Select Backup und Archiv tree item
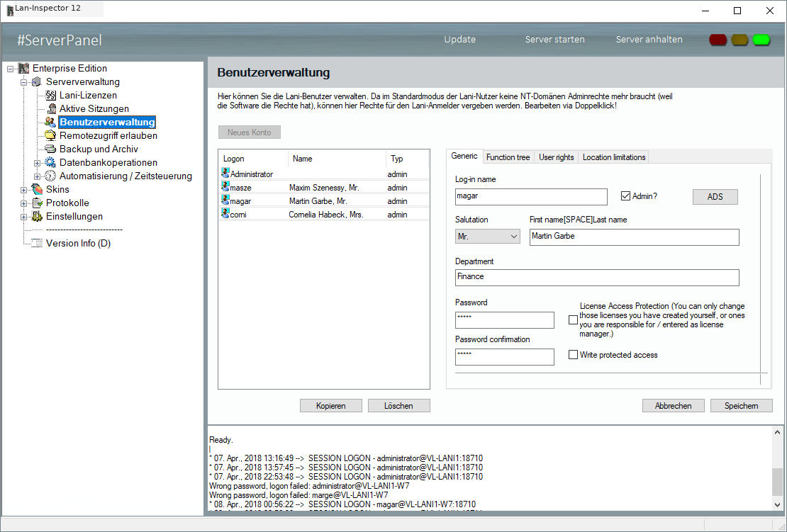The height and width of the screenshot is (532, 787). coord(99,149)
